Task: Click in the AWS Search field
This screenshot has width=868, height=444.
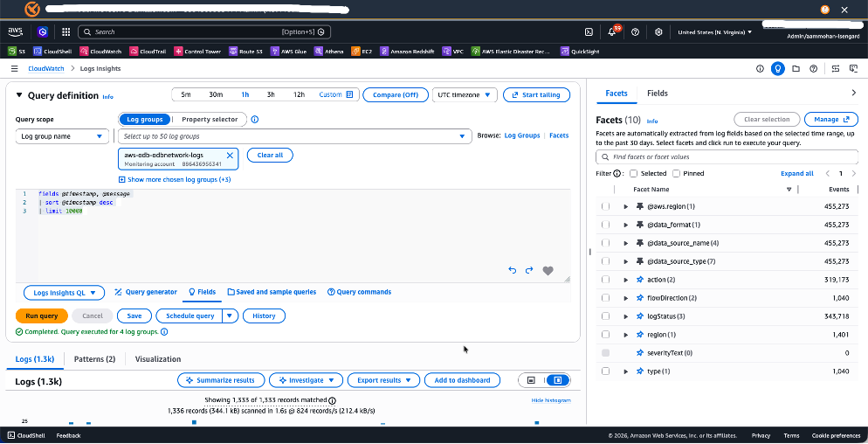Action: tap(204, 32)
